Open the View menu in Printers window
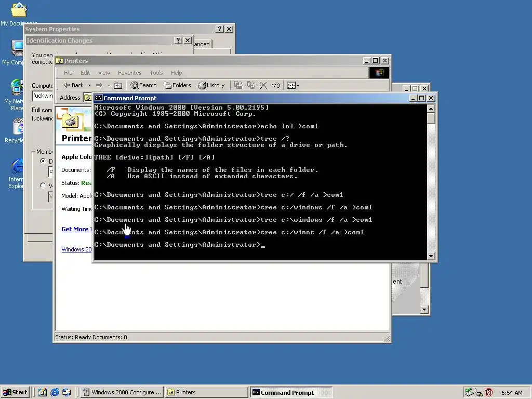Image resolution: width=532 pixels, height=399 pixels. click(x=104, y=73)
